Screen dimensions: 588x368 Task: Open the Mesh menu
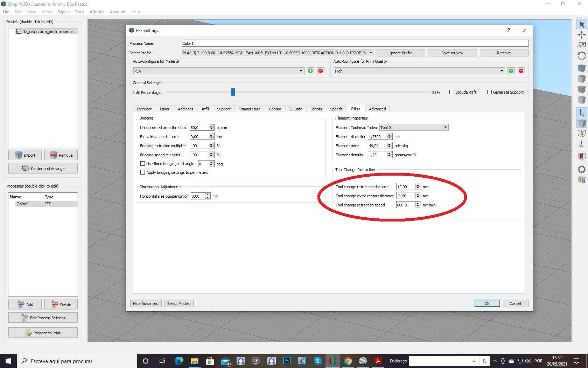(47, 12)
